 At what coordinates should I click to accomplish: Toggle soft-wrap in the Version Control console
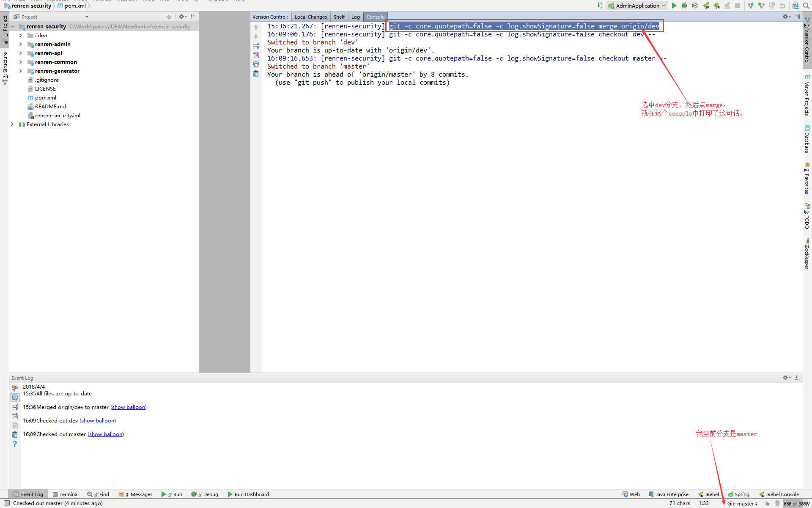click(x=256, y=46)
